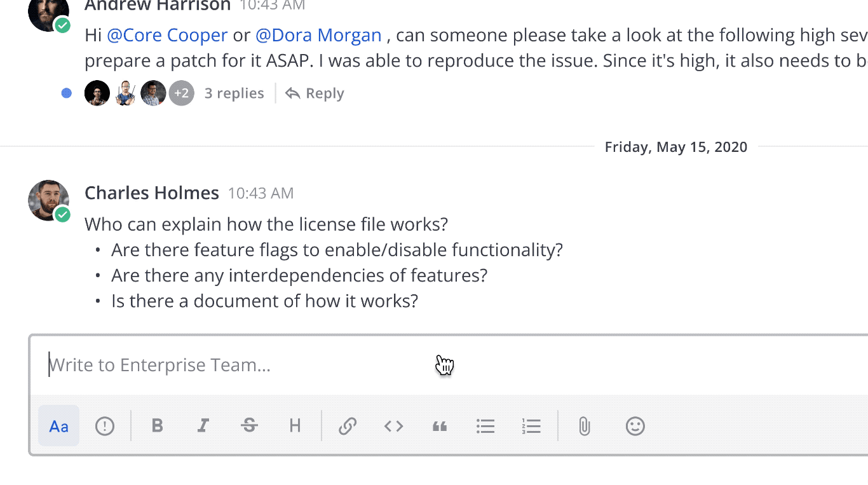Insert a heading with the H icon
The height and width of the screenshot is (485, 868).
click(295, 426)
